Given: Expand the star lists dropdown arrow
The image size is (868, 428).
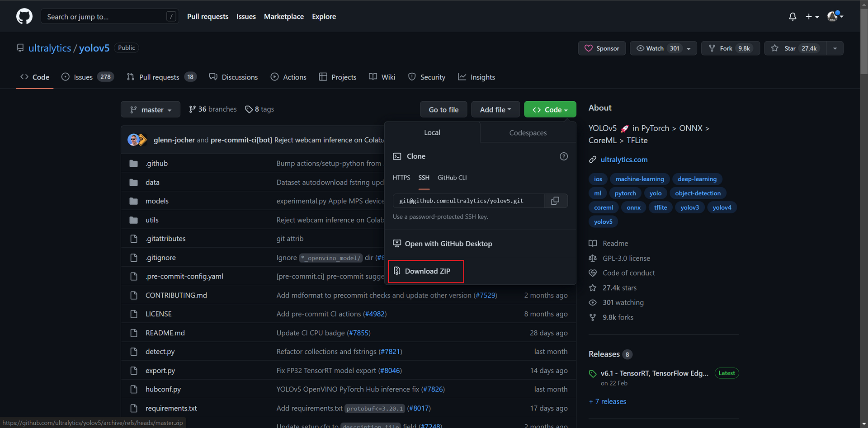Looking at the screenshot, I should (835, 48).
